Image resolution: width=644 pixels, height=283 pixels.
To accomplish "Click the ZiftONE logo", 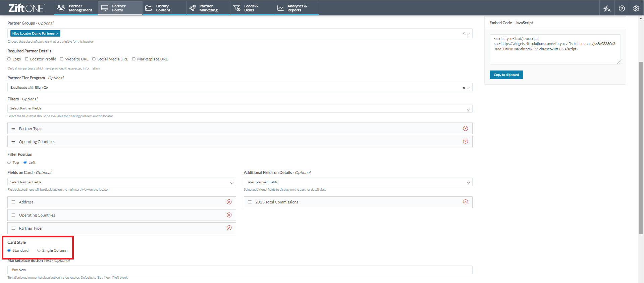I will [x=26, y=8].
